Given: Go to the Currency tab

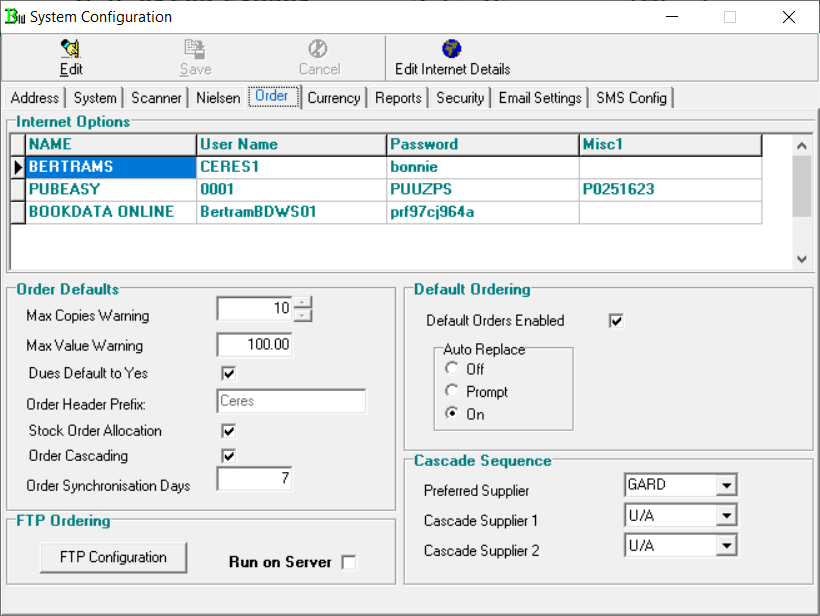Looking at the screenshot, I should 334,98.
